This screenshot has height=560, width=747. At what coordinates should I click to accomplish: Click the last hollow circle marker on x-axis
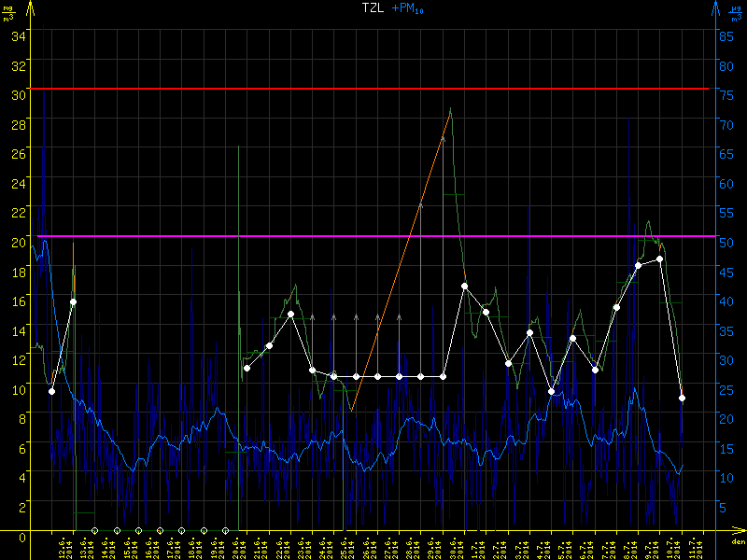(225, 530)
